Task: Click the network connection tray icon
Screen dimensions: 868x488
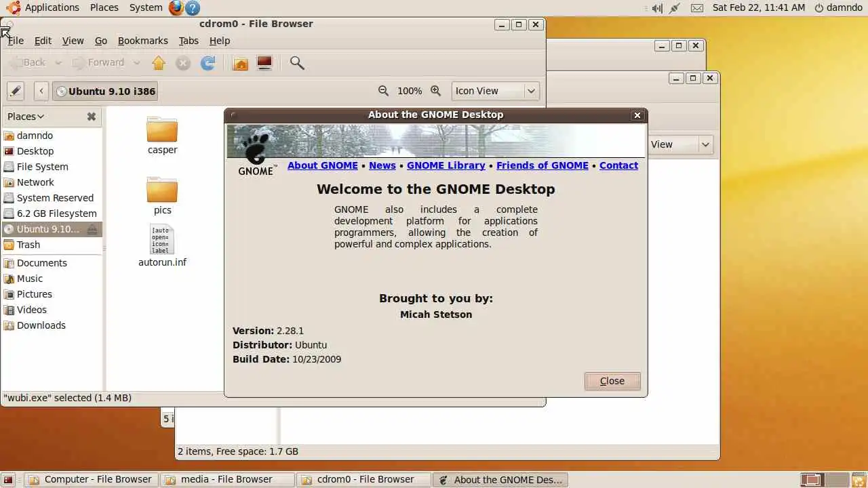Action: click(x=675, y=8)
